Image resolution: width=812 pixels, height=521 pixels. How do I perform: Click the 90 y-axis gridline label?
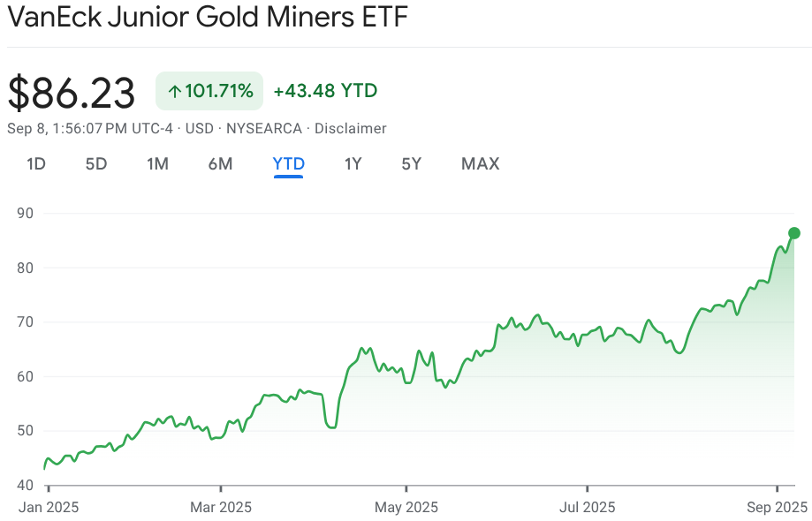[x=24, y=213]
